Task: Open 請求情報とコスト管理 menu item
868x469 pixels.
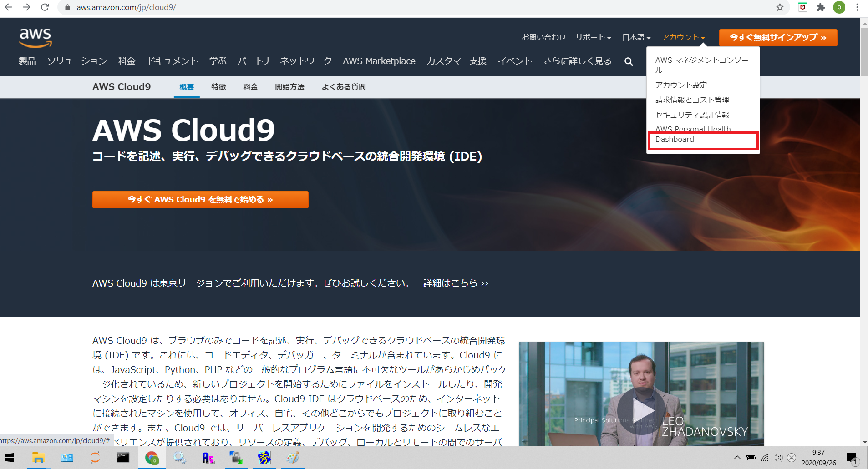Action: pyautogui.click(x=692, y=100)
